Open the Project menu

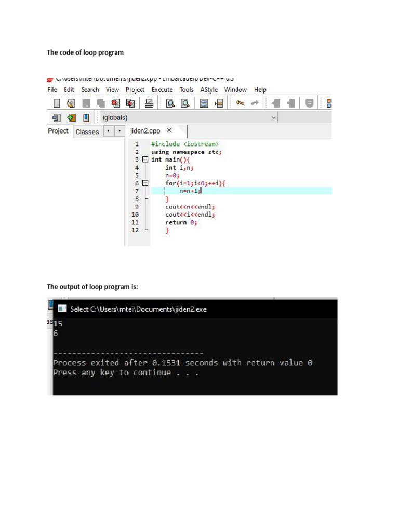(x=135, y=89)
